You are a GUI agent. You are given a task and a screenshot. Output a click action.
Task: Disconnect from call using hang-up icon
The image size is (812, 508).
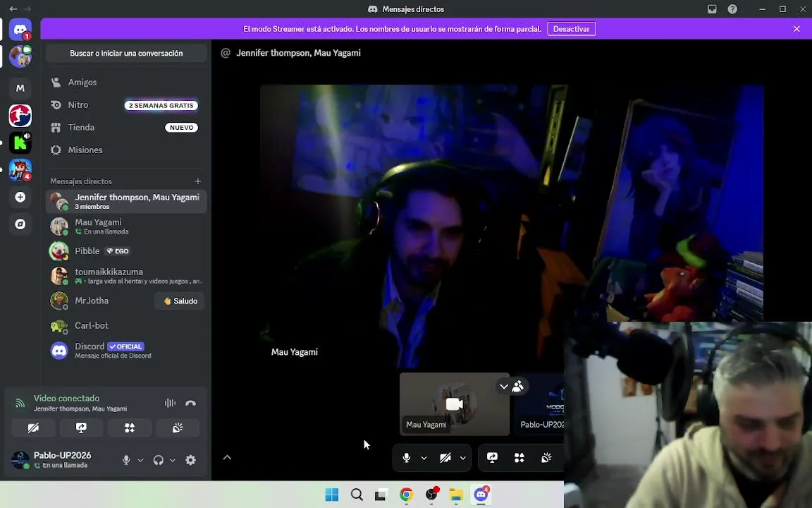tap(190, 403)
